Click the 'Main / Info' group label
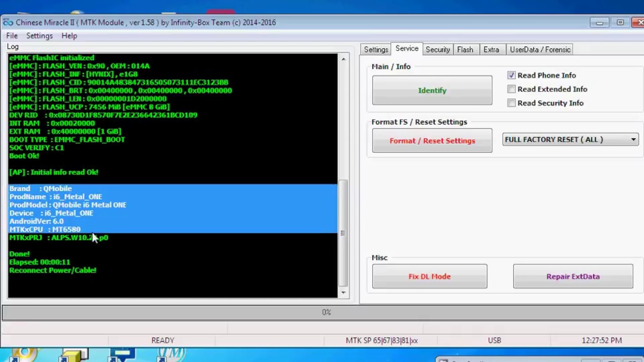This screenshot has height=362, width=644. click(x=391, y=66)
